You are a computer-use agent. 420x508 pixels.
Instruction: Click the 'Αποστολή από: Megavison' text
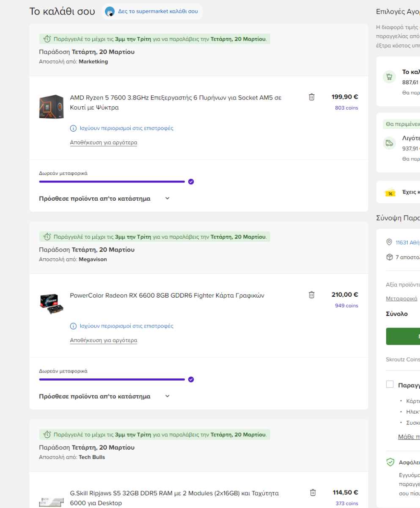[x=73, y=259]
